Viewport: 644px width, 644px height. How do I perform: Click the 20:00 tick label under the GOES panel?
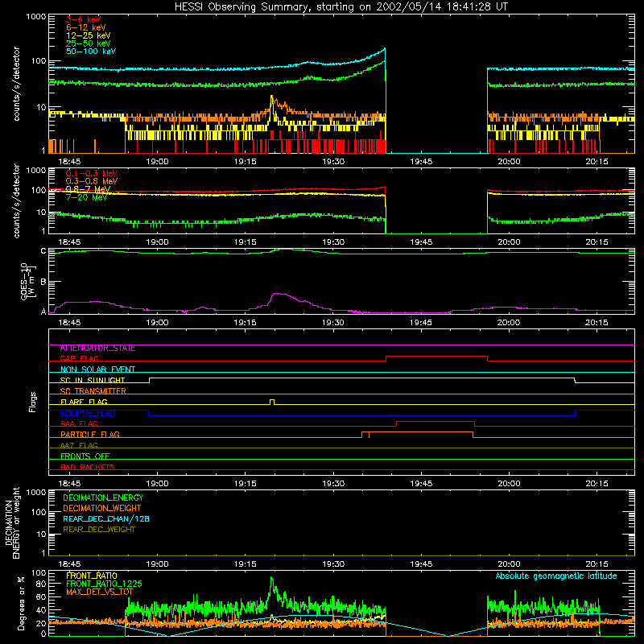pyautogui.click(x=509, y=323)
